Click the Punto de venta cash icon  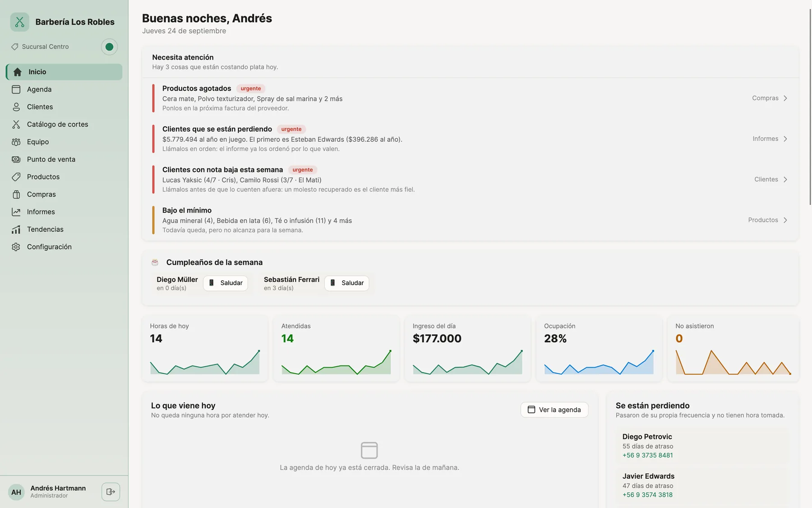16,159
